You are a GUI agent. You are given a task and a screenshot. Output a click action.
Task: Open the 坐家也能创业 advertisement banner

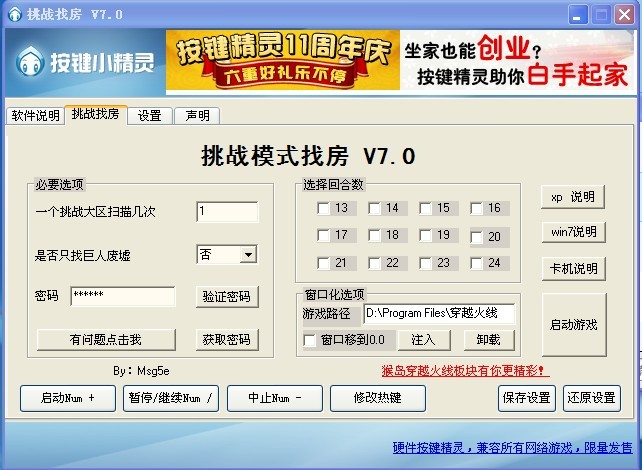coord(517,60)
